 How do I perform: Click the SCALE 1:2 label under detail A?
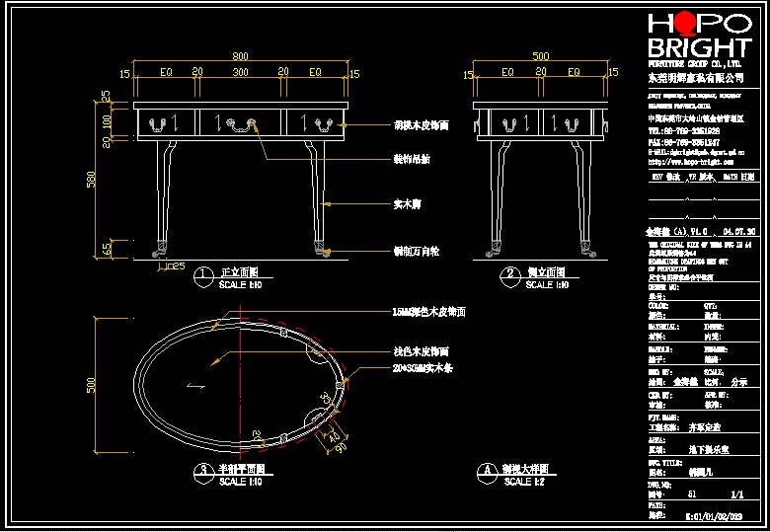pos(524,482)
